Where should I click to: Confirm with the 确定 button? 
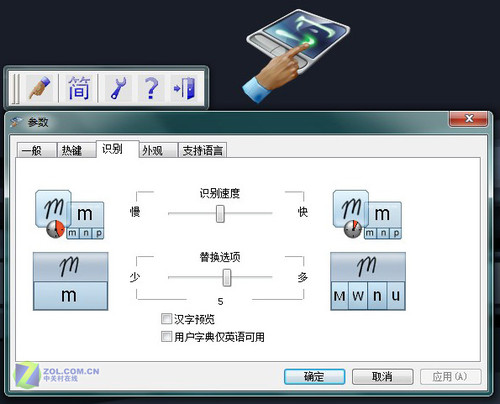coord(314,377)
